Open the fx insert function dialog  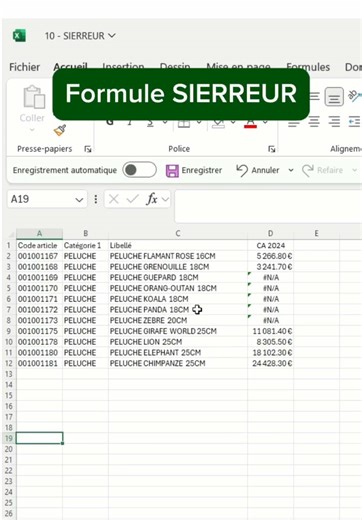[x=152, y=199]
